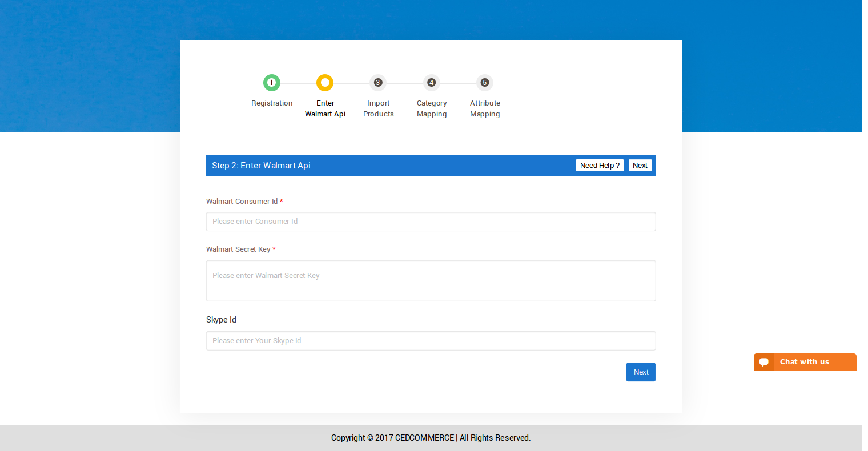The width and height of the screenshot is (868, 451).
Task: Open the Chat with us widget
Action: point(805,362)
